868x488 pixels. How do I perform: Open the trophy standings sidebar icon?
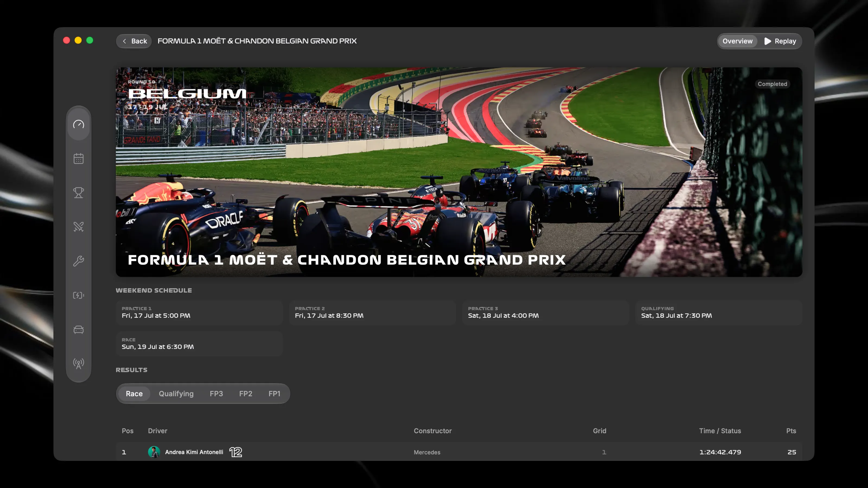point(78,192)
